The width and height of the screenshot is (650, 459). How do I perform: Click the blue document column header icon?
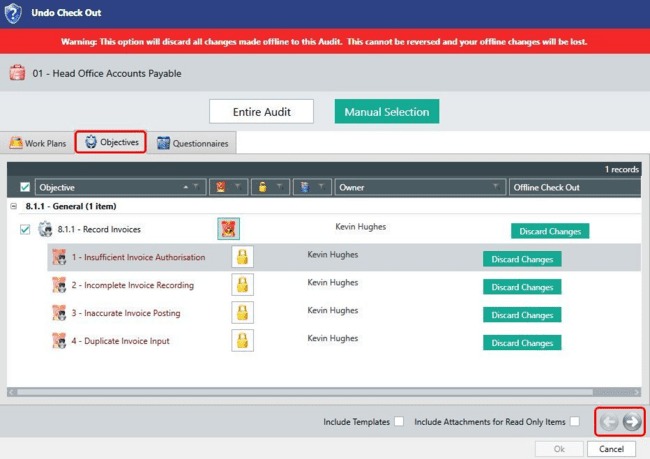[305, 187]
